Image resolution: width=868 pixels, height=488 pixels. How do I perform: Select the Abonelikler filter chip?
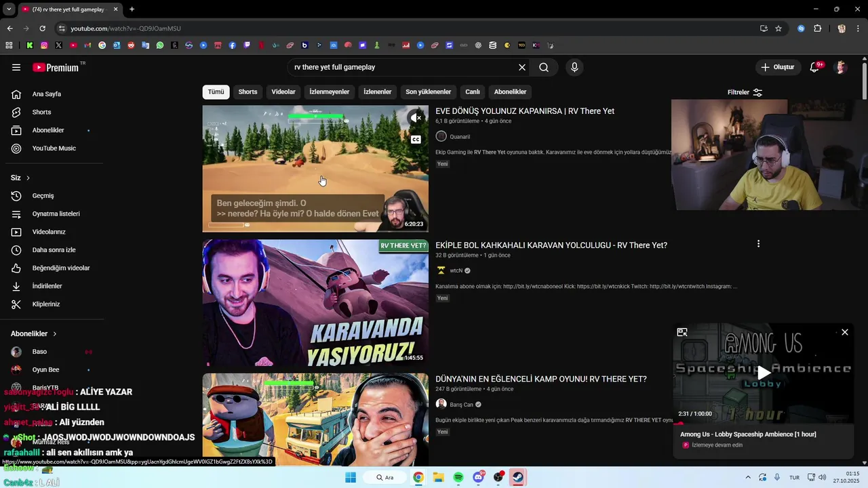pyautogui.click(x=511, y=92)
